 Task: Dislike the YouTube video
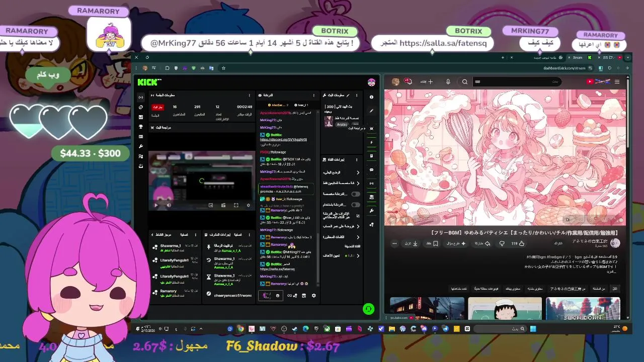point(502,243)
